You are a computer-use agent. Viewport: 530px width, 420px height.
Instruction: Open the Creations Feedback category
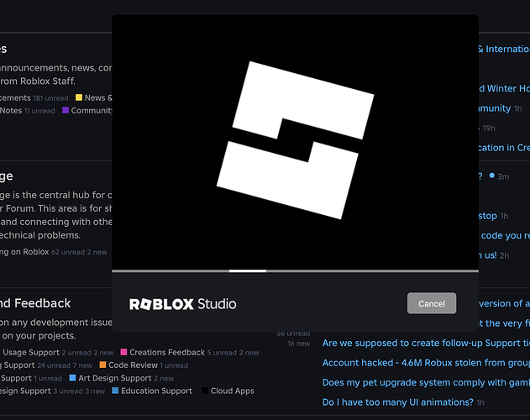click(x=167, y=352)
